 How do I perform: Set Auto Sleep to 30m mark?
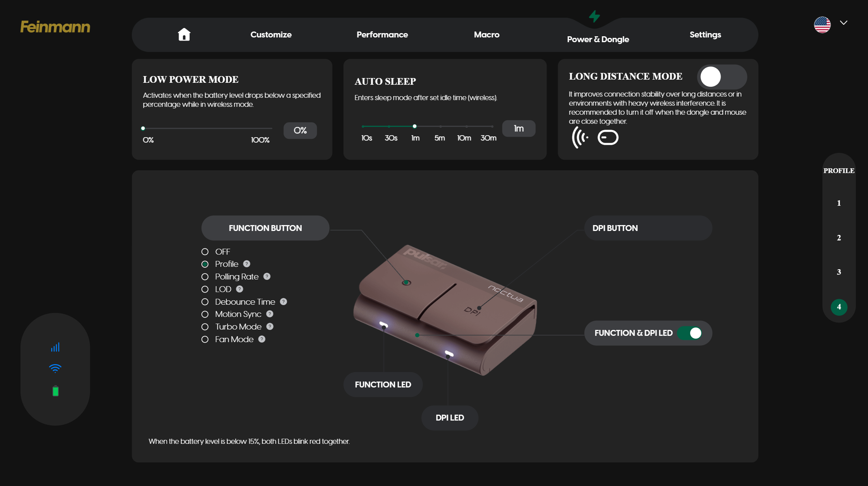coord(492,126)
